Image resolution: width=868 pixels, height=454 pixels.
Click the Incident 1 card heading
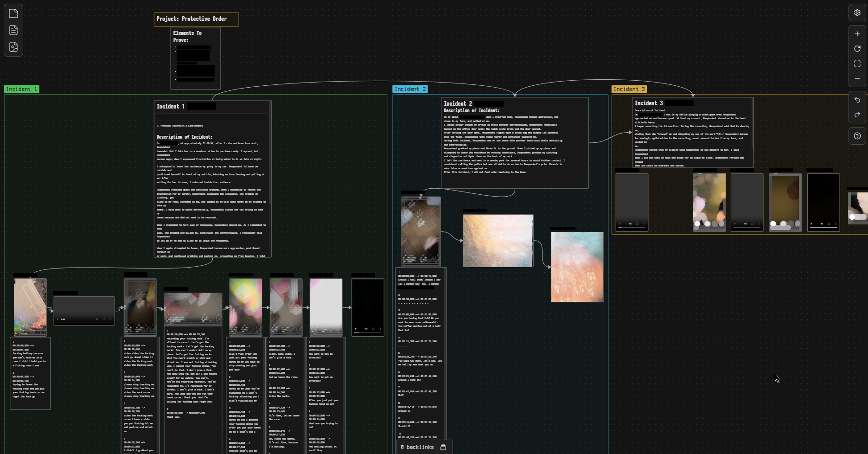pyautogui.click(x=171, y=107)
